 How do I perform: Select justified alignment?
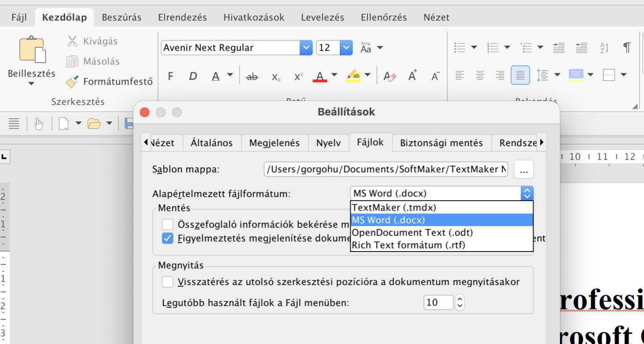pyautogui.click(x=520, y=75)
